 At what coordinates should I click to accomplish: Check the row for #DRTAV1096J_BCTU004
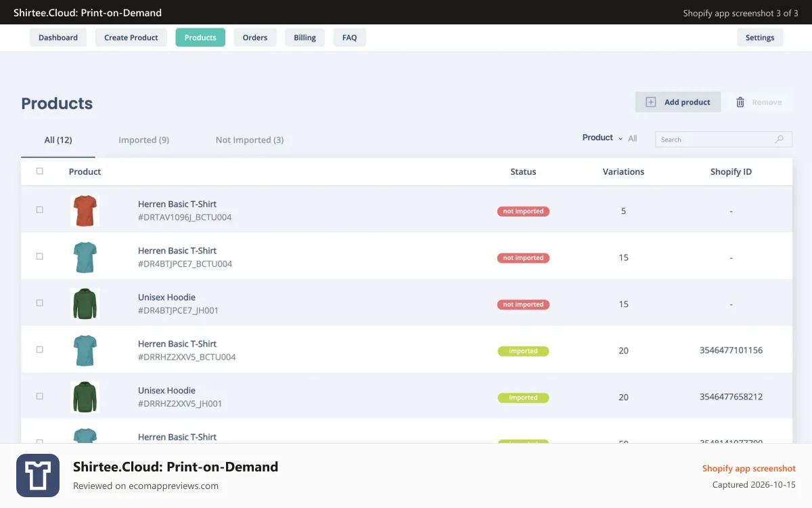(39, 210)
